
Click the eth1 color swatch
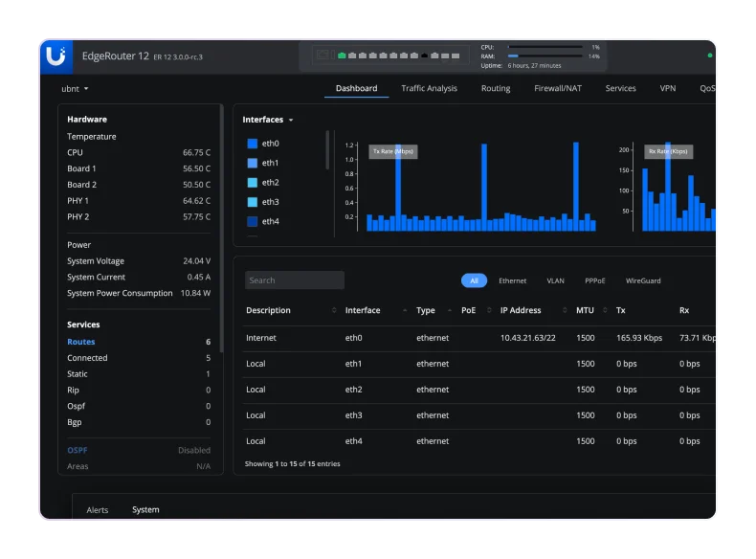coord(253,163)
